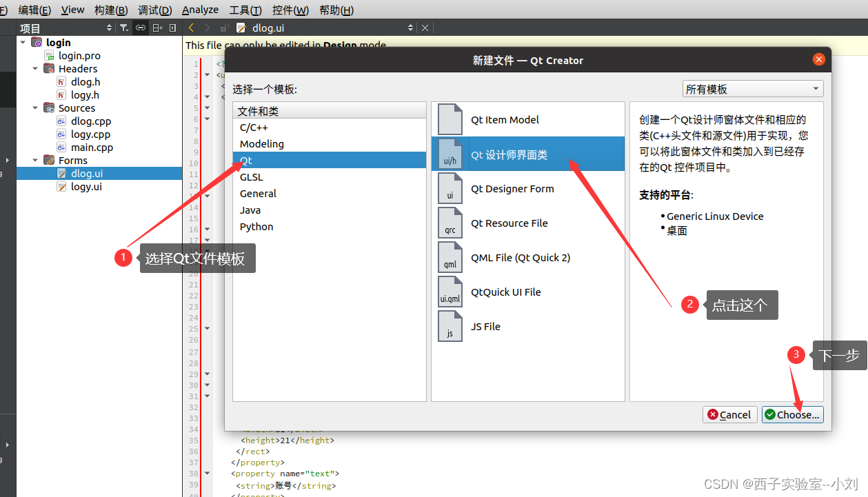Go forward with the right arrow
The image size is (868, 497).
[x=207, y=28]
